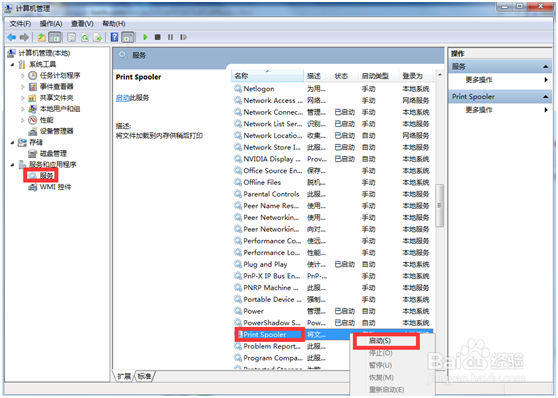Switch to the 扩展 tab
This screenshot has height=398, width=558.
click(124, 376)
